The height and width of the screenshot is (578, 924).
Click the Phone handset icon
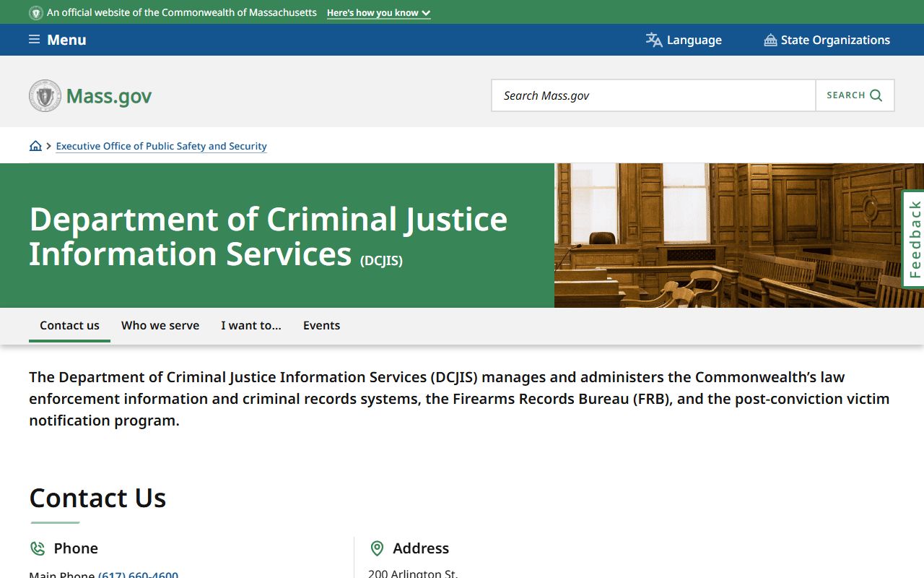(38, 548)
